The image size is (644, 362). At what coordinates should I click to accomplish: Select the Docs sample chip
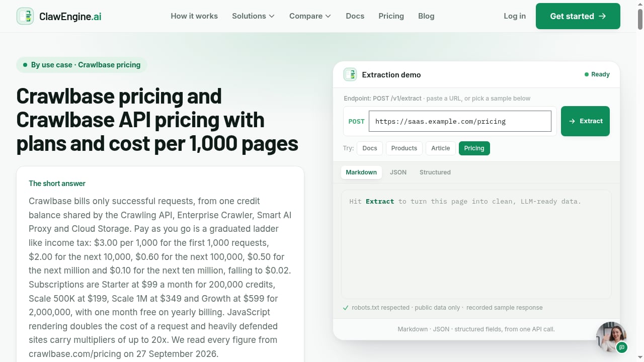tap(370, 148)
